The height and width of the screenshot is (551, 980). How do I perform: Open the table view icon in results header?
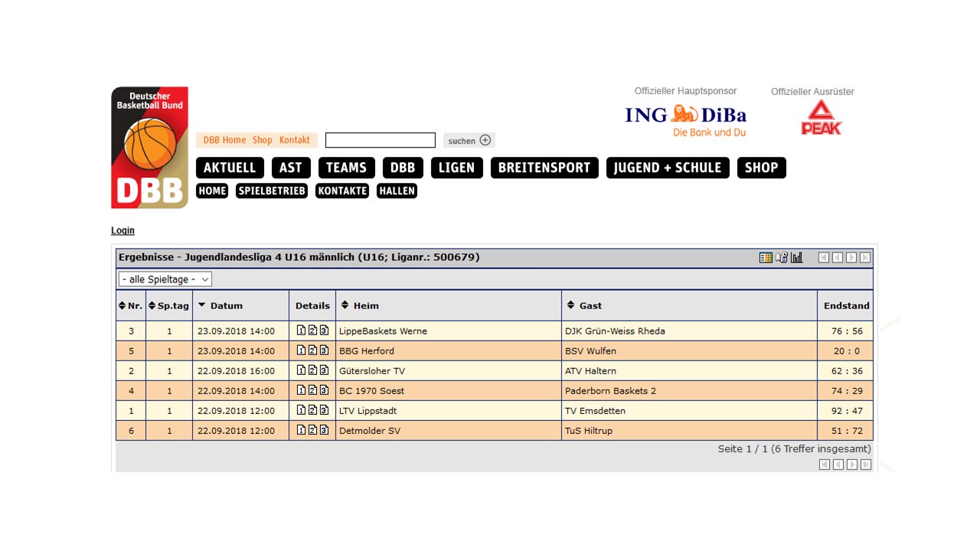point(766,258)
